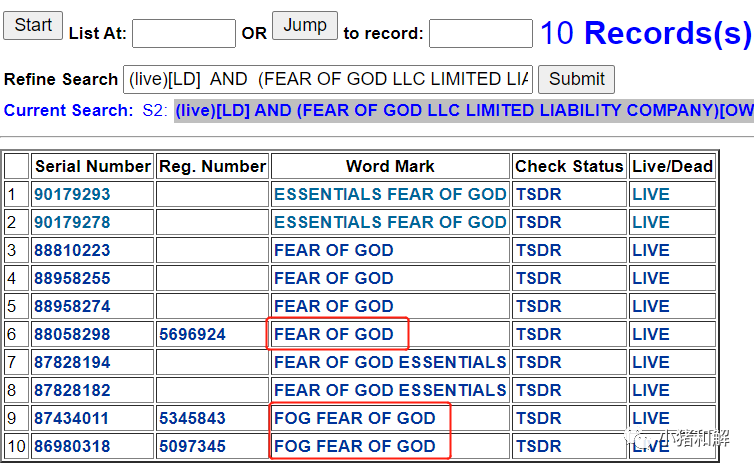754x471 pixels.
Task: Click LIVE status in row 9
Action: [x=651, y=418]
